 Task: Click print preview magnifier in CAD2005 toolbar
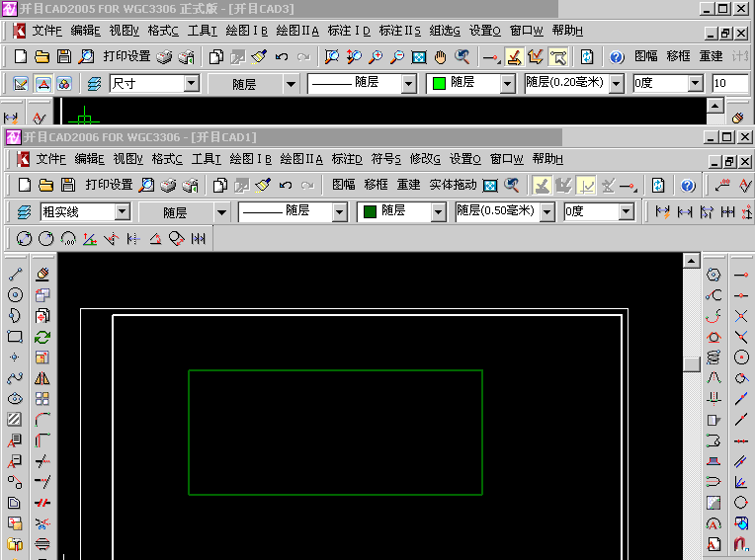(86, 56)
